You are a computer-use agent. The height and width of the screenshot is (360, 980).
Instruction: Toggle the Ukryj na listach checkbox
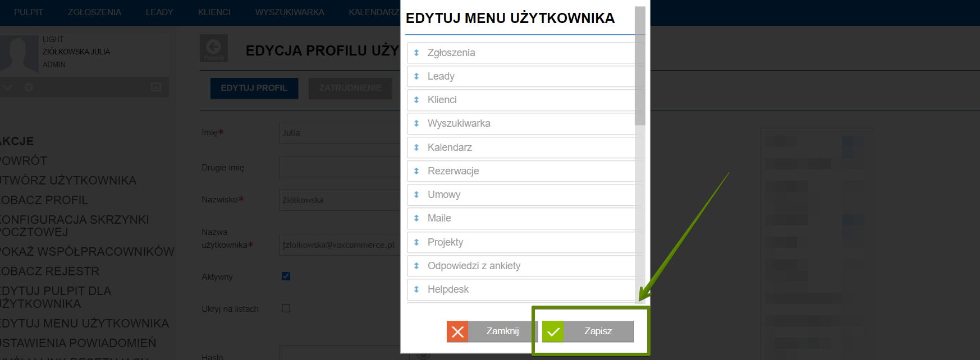coord(286,308)
